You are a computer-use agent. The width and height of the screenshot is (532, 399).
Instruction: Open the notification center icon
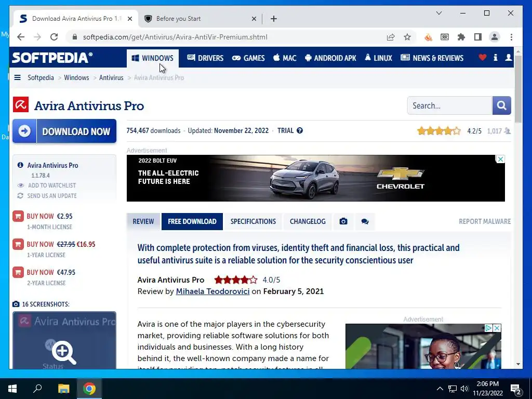[515, 389]
